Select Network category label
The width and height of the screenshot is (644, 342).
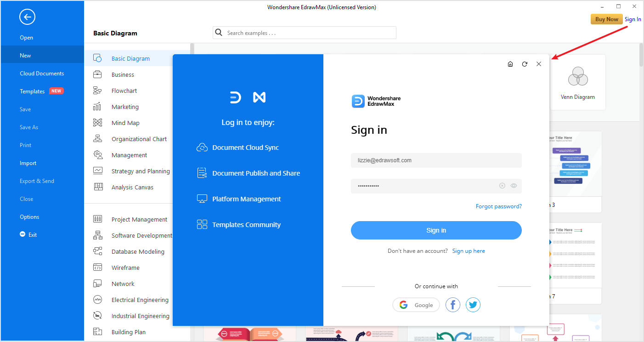coord(123,284)
